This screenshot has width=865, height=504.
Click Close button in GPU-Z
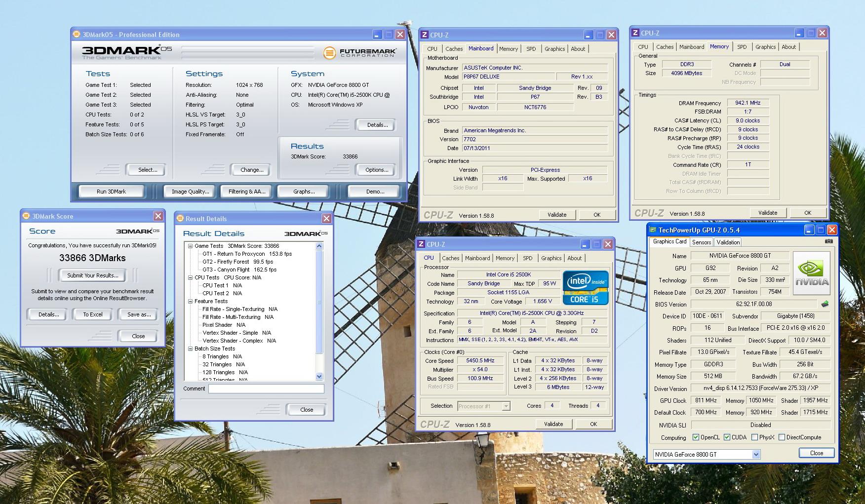click(817, 453)
